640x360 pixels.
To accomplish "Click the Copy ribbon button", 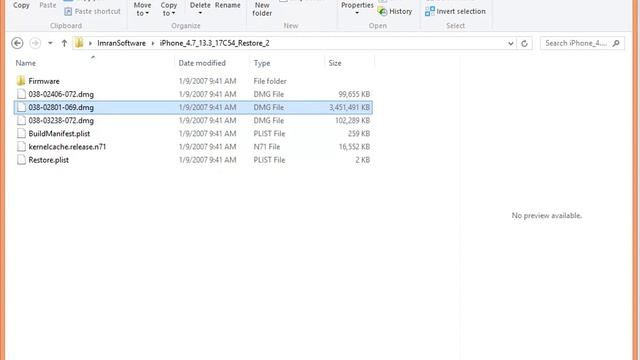I will tap(21, 5).
